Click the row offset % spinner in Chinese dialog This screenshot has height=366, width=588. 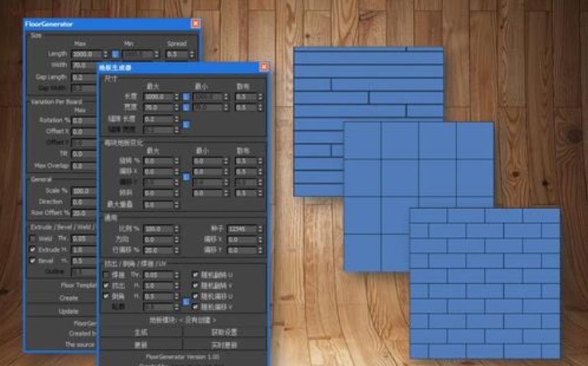point(177,250)
